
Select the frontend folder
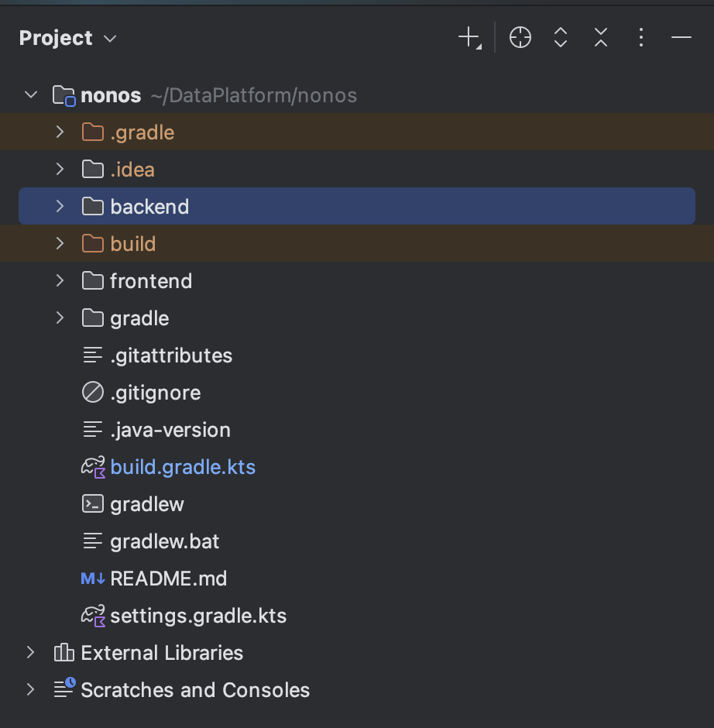(356, 281)
